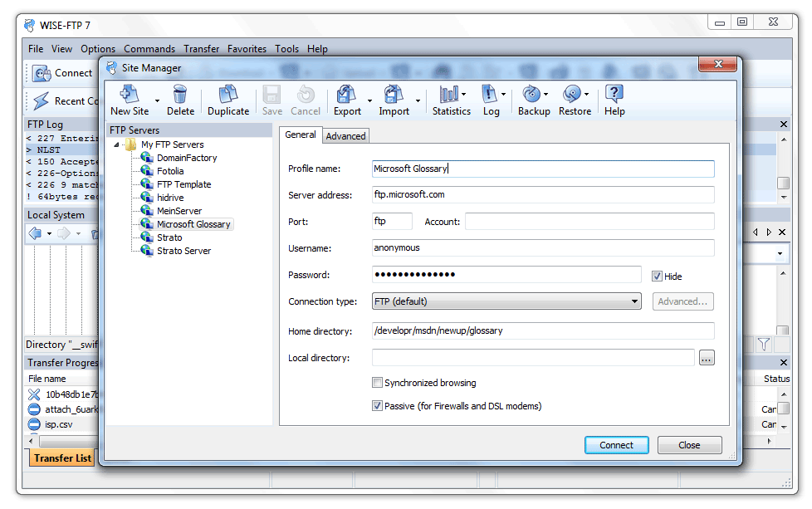Delete the selected site with Delete icon

(x=179, y=94)
